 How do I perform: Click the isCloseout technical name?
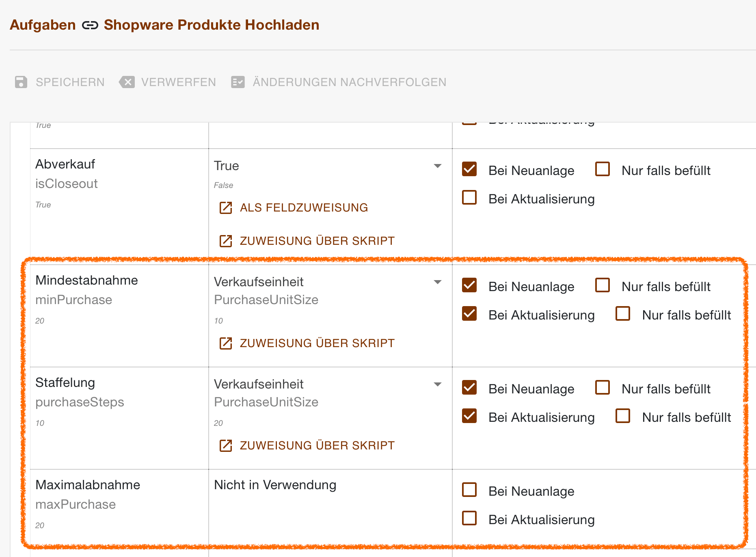pos(67,184)
